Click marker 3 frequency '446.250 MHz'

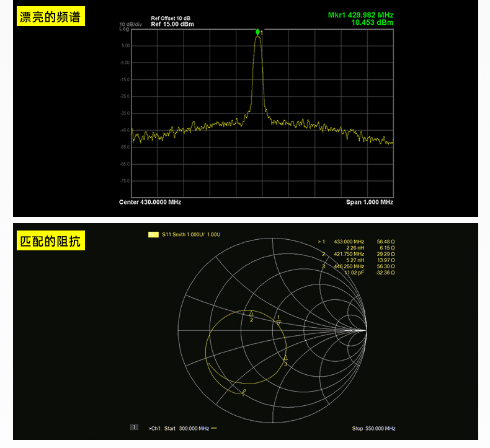tap(349, 266)
